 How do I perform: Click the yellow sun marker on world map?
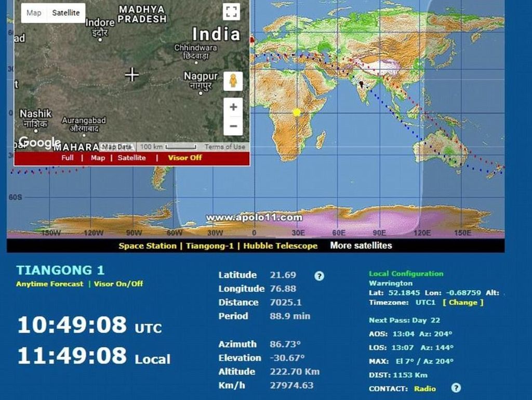(297, 112)
